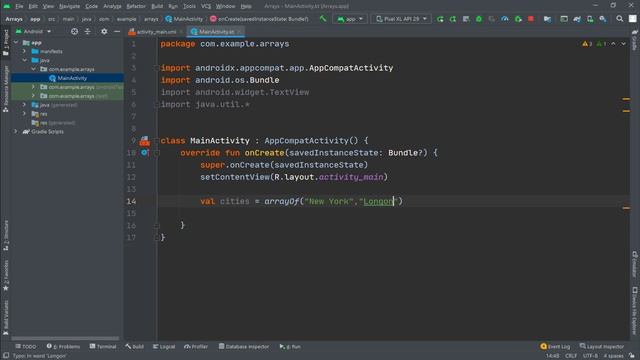This screenshot has width=640, height=360.
Task: Open the TODO tool window
Action: pyautogui.click(x=26, y=347)
